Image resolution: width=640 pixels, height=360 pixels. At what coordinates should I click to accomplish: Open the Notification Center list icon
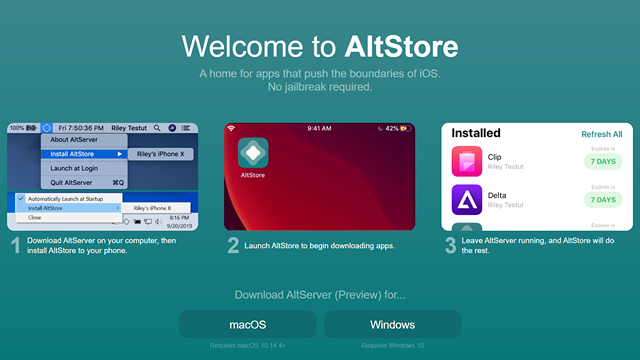pos(186,128)
